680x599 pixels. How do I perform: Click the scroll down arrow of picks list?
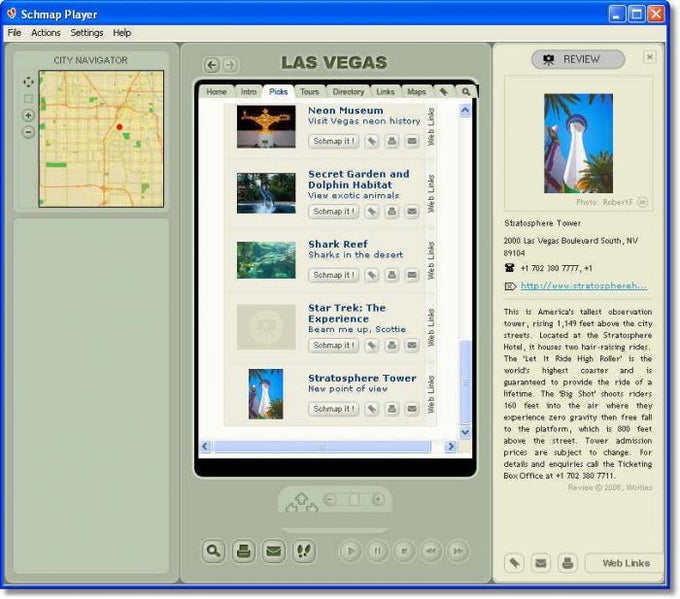point(465,432)
